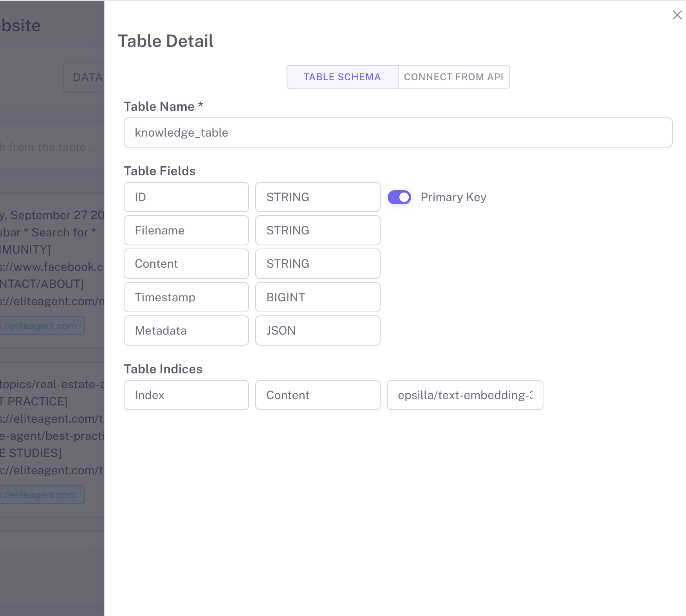
Task: Open the Filename STRING type dropdown
Action: (318, 231)
